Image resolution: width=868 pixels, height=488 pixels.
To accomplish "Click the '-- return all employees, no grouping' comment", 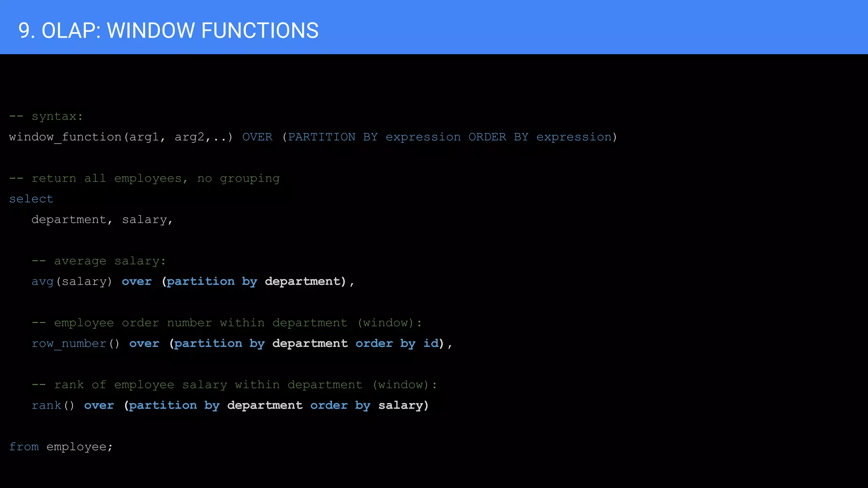I will click(x=145, y=178).
